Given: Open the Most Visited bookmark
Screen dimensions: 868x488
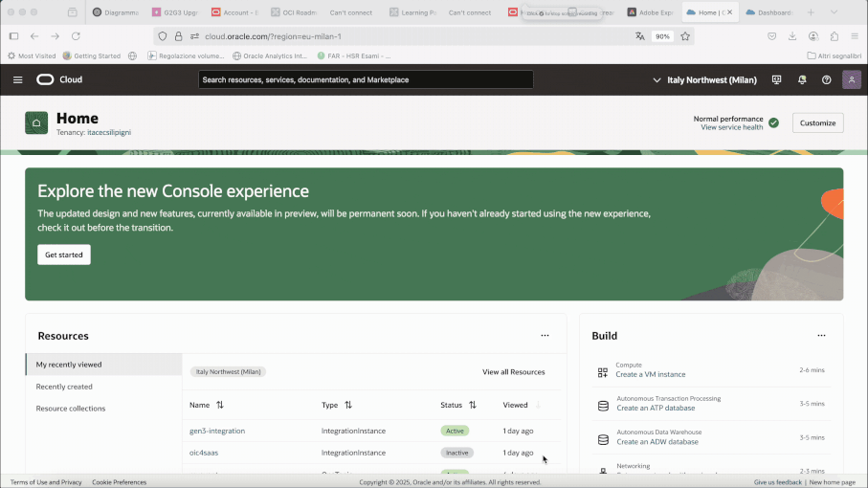Looking at the screenshot, I should pyautogui.click(x=32, y=55).
